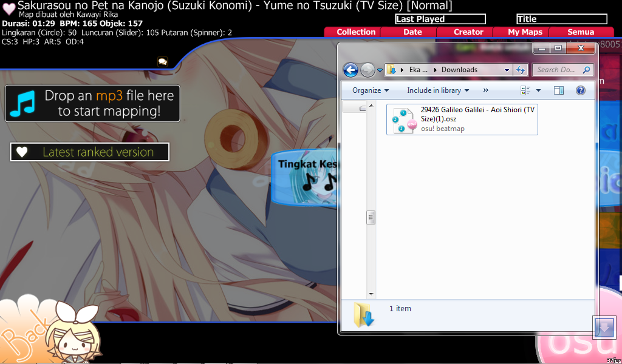Open recent pages dropdown beside forward button

coord(380,70)
